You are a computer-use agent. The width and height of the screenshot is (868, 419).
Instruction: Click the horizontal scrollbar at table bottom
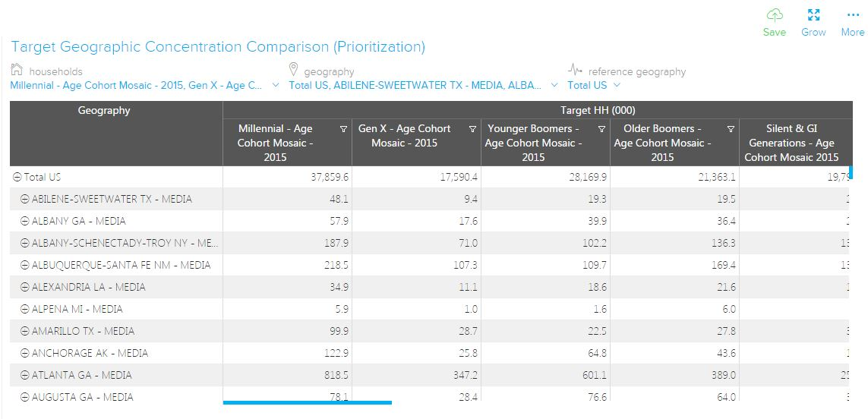tap(307, 402)
